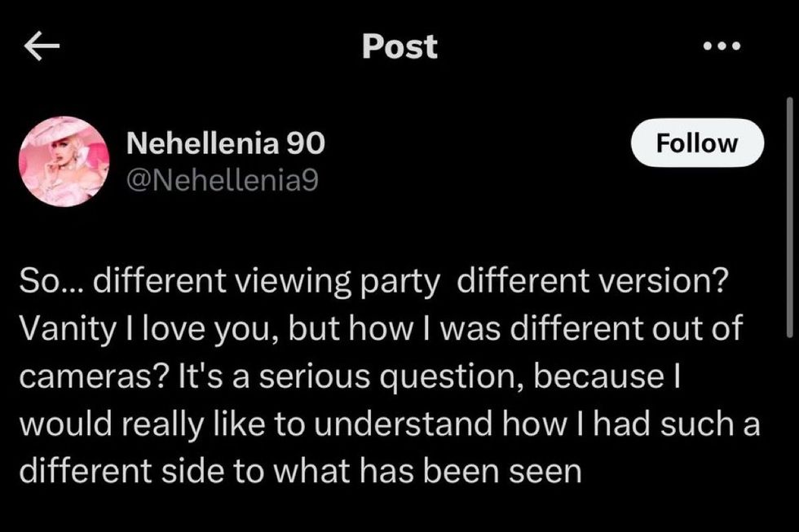Viewport: 799px width, 532px height.
Task: Click the Post title at the top
Action: click(x=399, y=46)
